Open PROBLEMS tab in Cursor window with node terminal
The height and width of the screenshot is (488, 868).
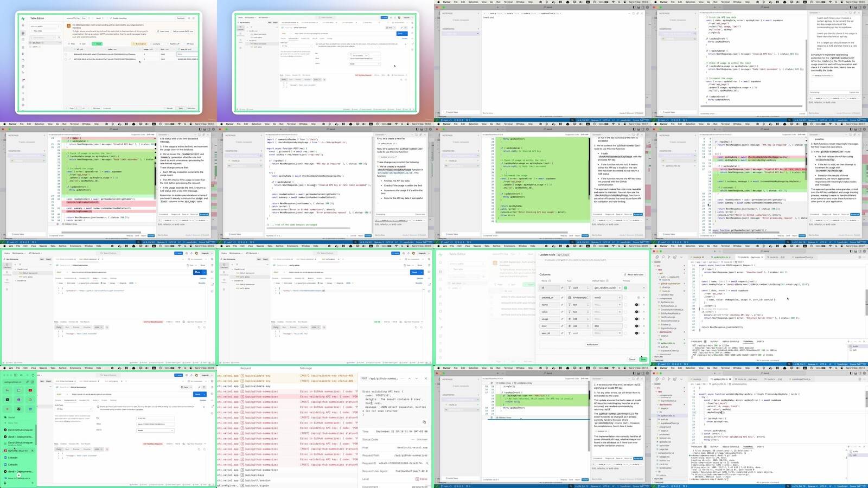coord(697,342)
